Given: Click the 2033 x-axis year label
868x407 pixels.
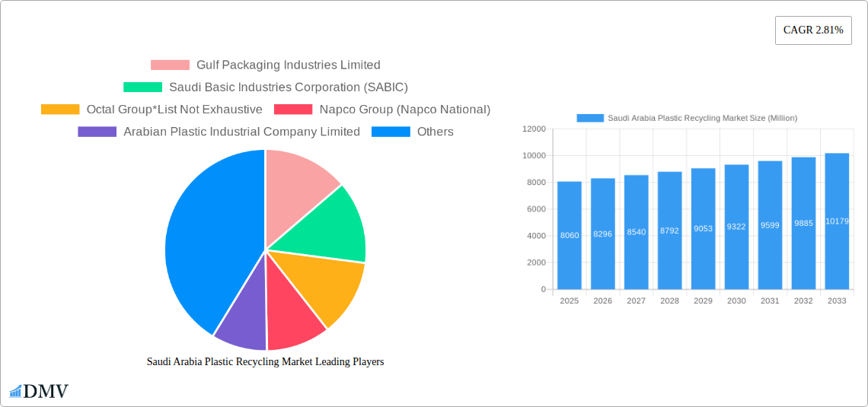Looking at the screenshot, I should (x=837, y=300).
